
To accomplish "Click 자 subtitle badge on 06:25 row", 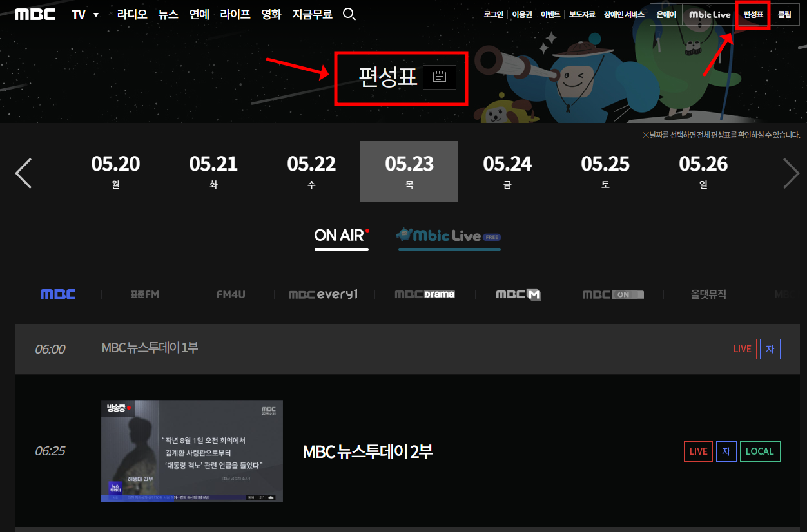I will (x=726, y=451).
